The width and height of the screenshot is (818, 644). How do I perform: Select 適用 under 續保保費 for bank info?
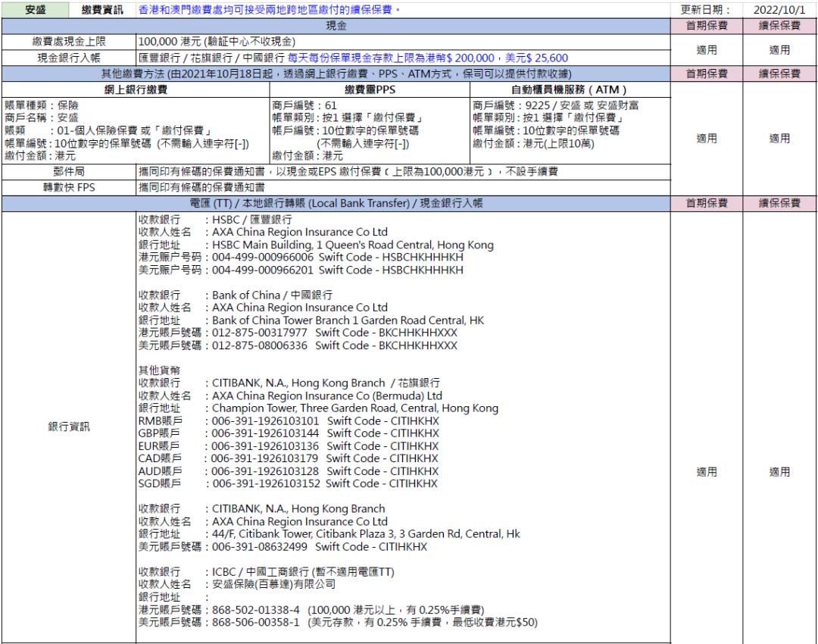click(x=779, y=472)
